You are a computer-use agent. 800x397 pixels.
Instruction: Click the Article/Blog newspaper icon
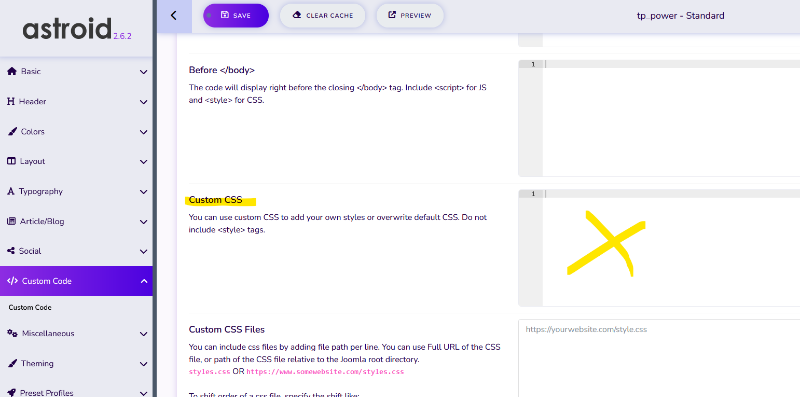click(x=11, y=221)
